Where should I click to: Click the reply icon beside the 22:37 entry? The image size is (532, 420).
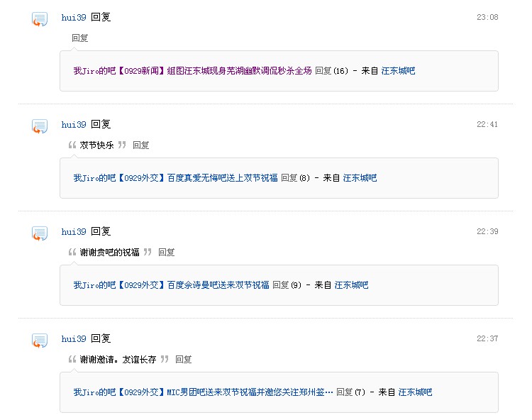(40, 341)
